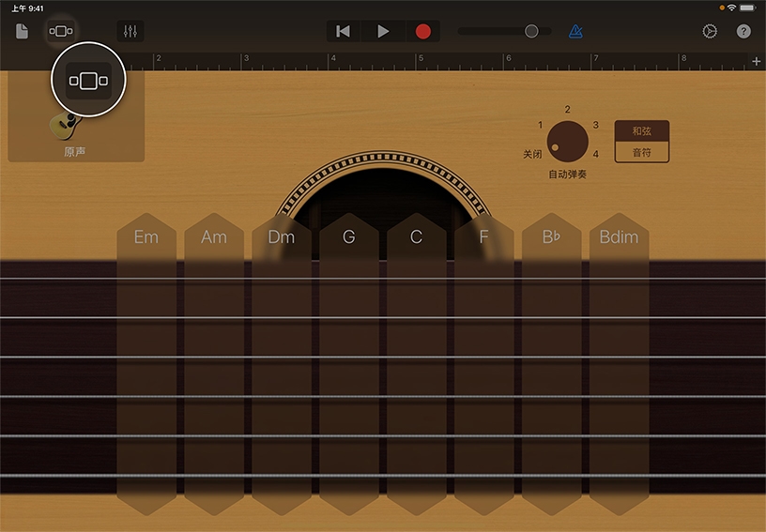The width and height of the screenshot is (766, 532).
Task: Switch to 音符 notes mode
Action: pos(641,152)
